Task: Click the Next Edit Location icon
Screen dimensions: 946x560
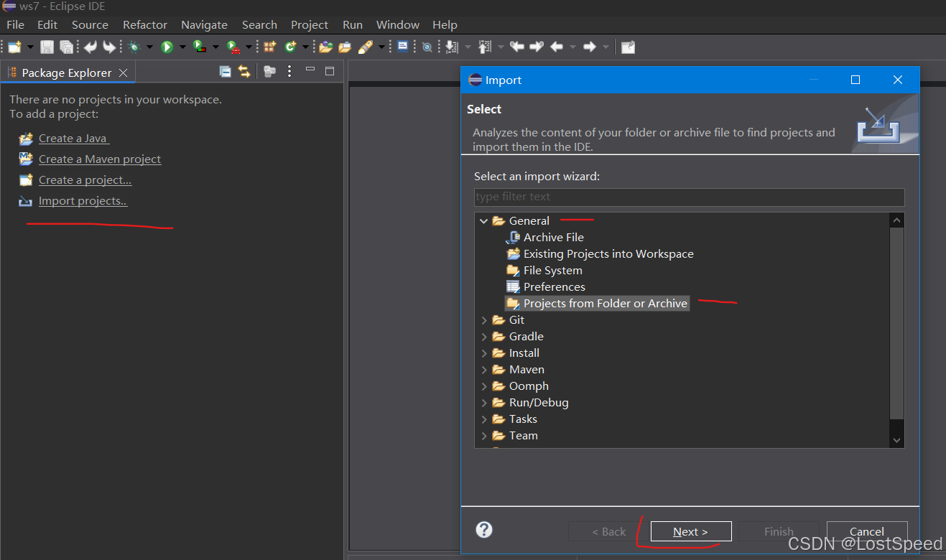Action: (x=536, y=47)
